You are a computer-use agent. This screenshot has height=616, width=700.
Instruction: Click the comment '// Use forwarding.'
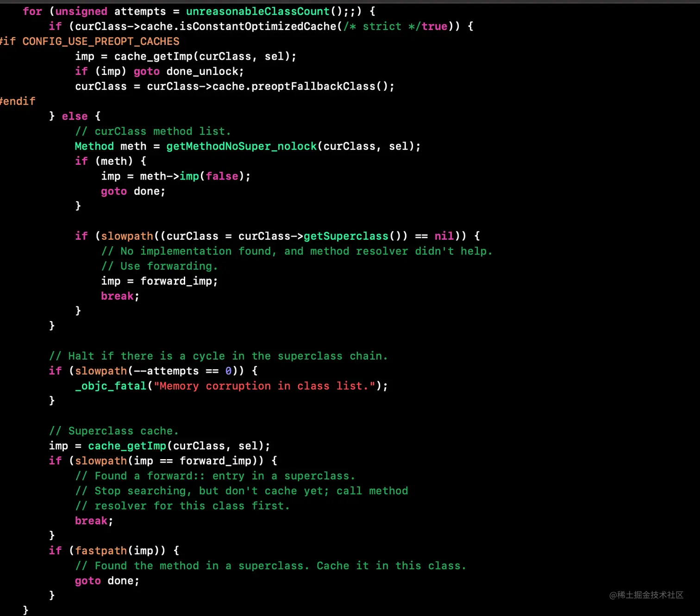click(160, 266)
